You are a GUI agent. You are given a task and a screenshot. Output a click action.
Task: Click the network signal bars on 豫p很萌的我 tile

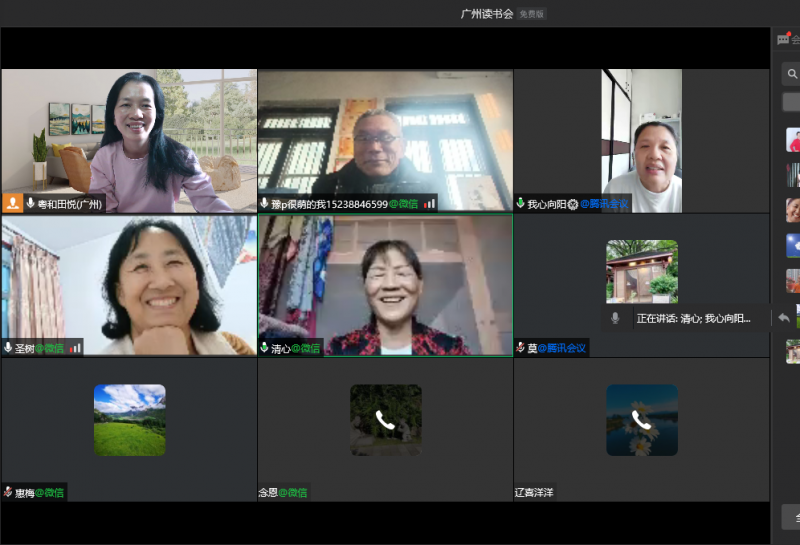pyautogui.click(x=430, y=203)
